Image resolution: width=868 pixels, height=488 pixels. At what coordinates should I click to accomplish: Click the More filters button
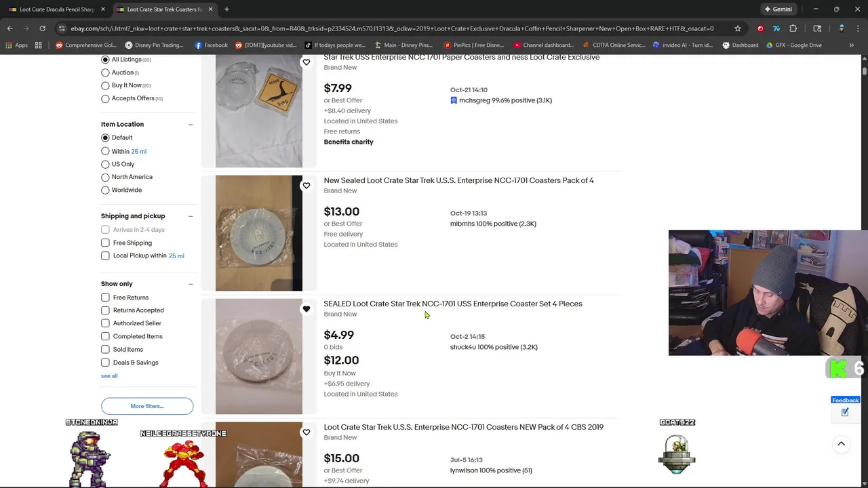coord(147,406)
